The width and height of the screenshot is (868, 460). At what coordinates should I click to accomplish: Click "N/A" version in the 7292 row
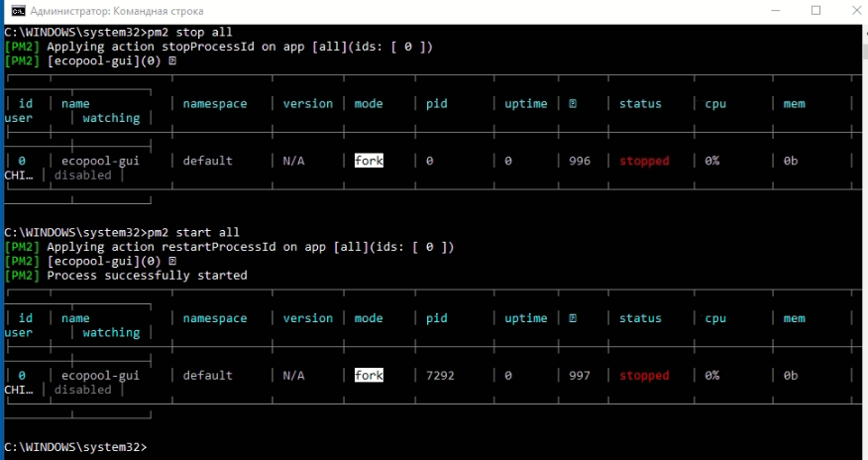[x=293, y=376]
